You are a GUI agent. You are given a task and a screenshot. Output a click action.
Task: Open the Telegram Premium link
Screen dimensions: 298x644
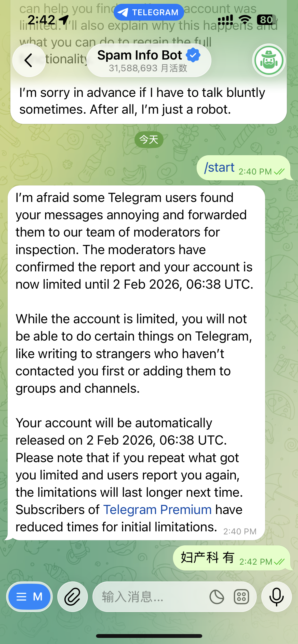157,510
